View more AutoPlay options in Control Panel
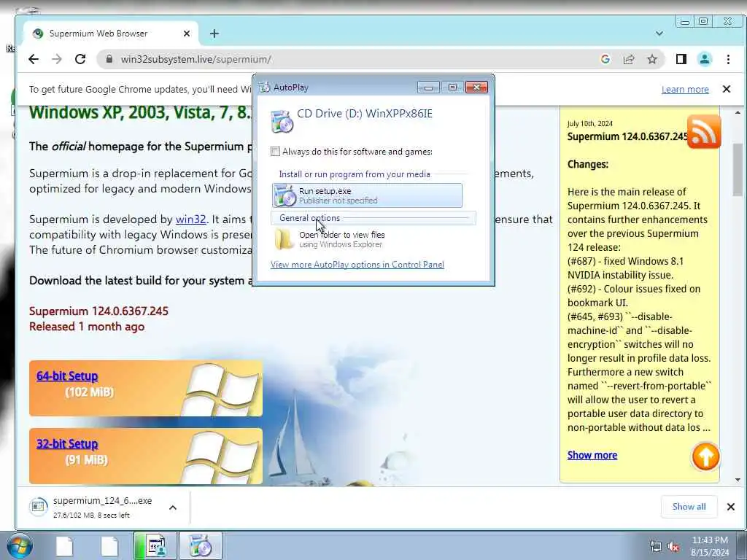The image size is (747, 560). [x=357, y=264]
